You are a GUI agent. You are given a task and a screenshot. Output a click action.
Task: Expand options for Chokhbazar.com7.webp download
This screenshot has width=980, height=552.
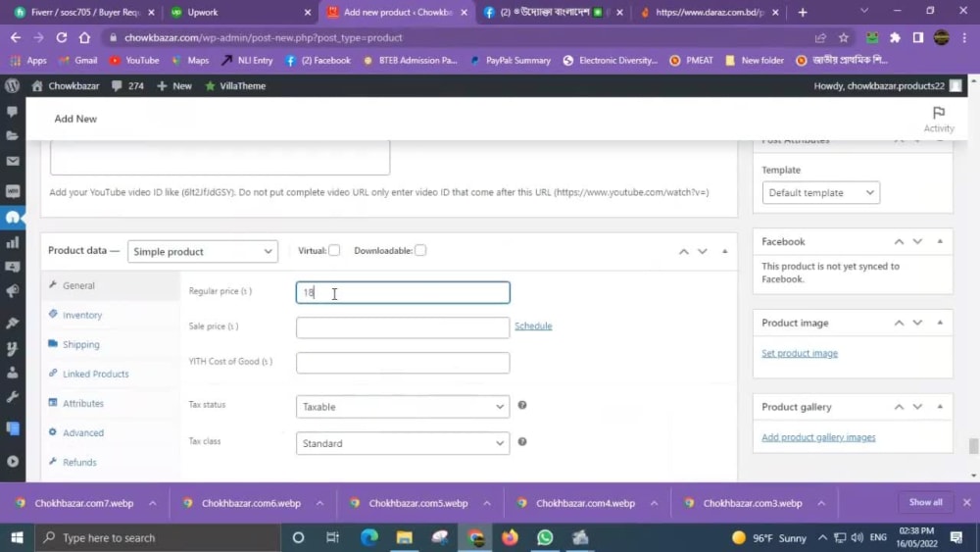pos(153,503)
